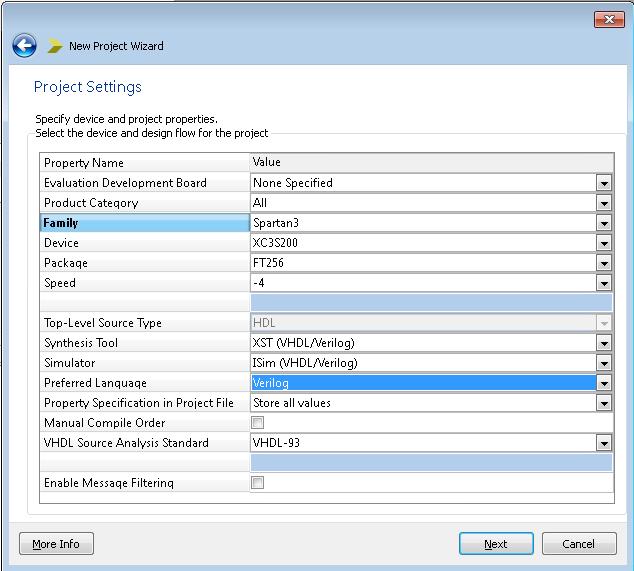Viewport: 634px width, 571px height.
Task: Click the Property Name column header
Action: tap(84, 163)
